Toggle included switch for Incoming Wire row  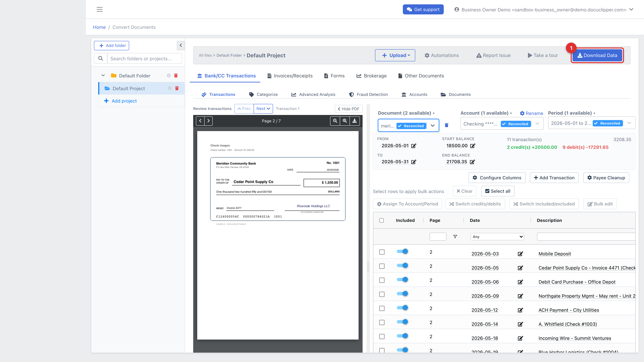[x=402, y=336]
